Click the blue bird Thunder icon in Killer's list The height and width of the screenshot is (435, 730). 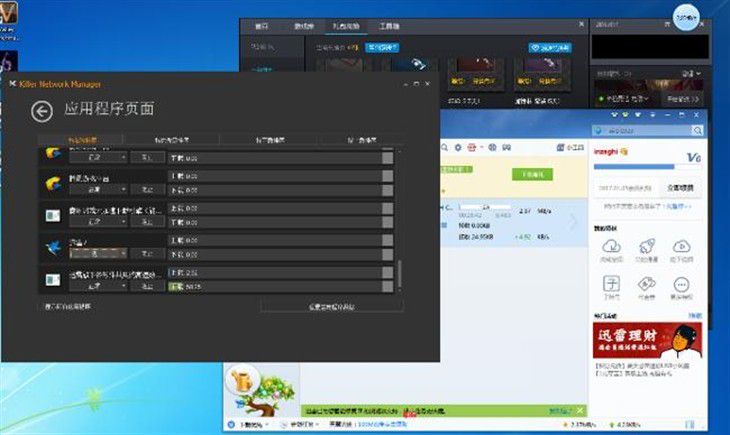pos(53,246)
